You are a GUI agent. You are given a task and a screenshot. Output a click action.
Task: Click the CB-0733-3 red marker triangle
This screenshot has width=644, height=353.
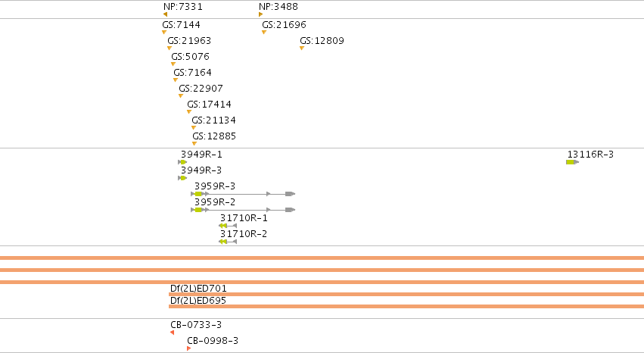point(172,333)
